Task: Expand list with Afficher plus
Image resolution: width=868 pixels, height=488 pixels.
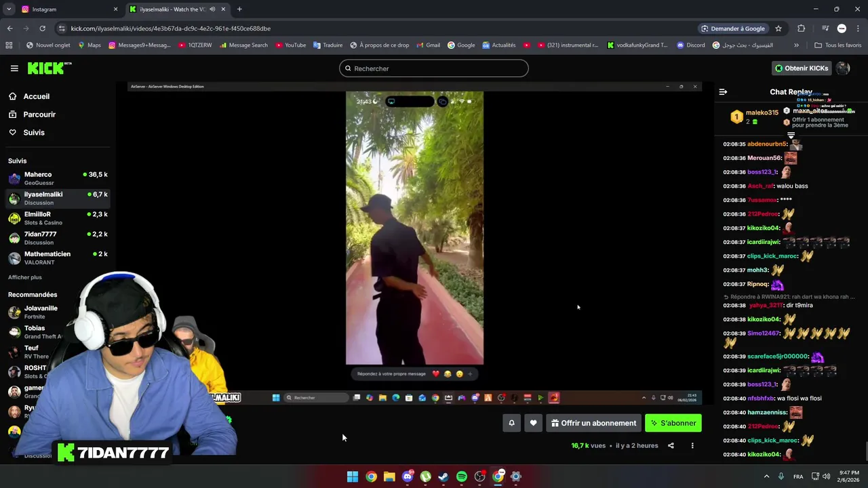Action: 25,277
